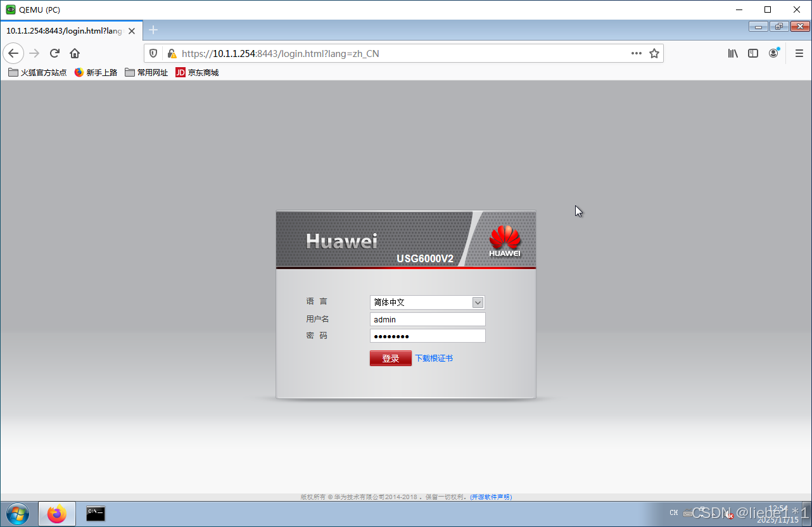Click the 下载根证书 link
The height and width of the screenshot is (527, 812).
click(x=434, y=359)
